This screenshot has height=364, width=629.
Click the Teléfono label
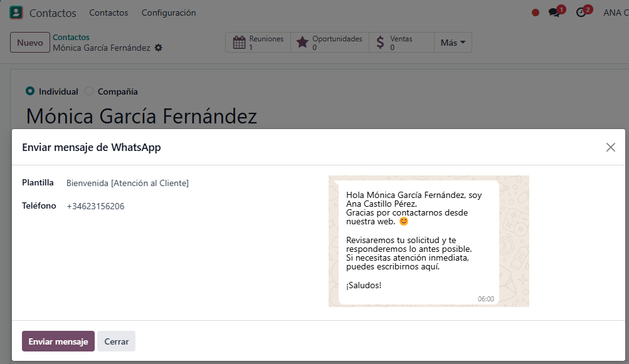tap(39, 205)
